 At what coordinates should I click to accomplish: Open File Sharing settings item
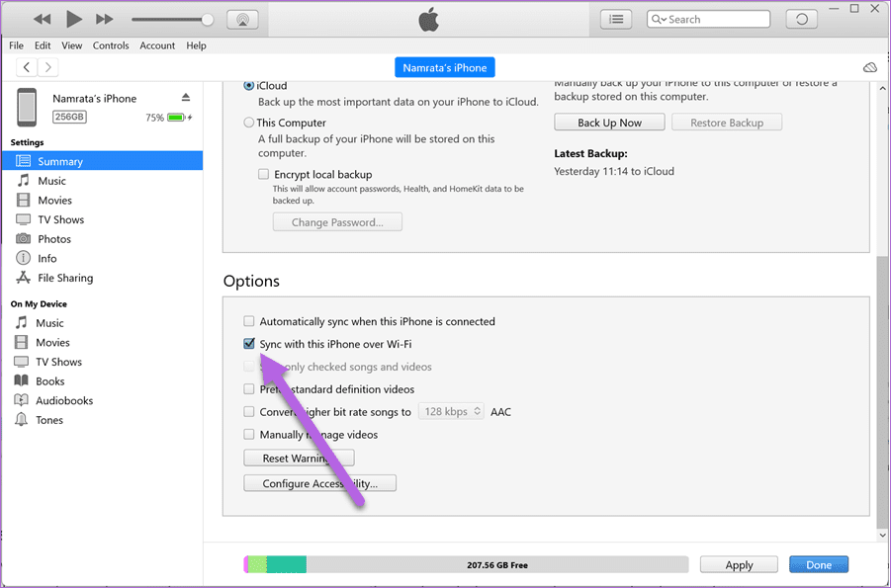click(x=65, y=278)
